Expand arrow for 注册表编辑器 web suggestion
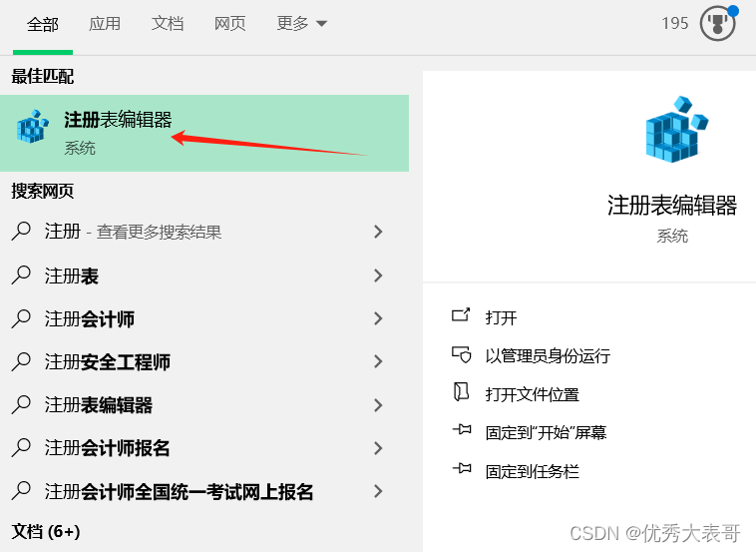 tap(378, 405)
